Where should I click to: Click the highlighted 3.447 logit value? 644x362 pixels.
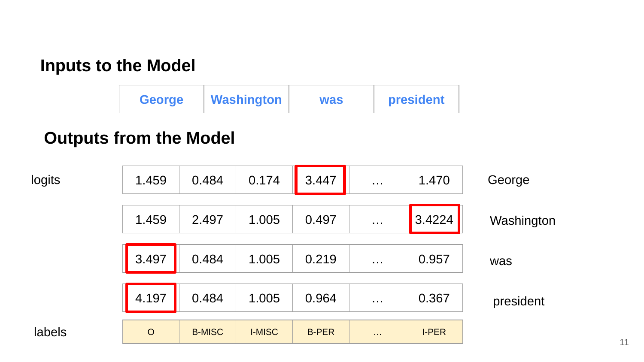[x=320, y=180]
